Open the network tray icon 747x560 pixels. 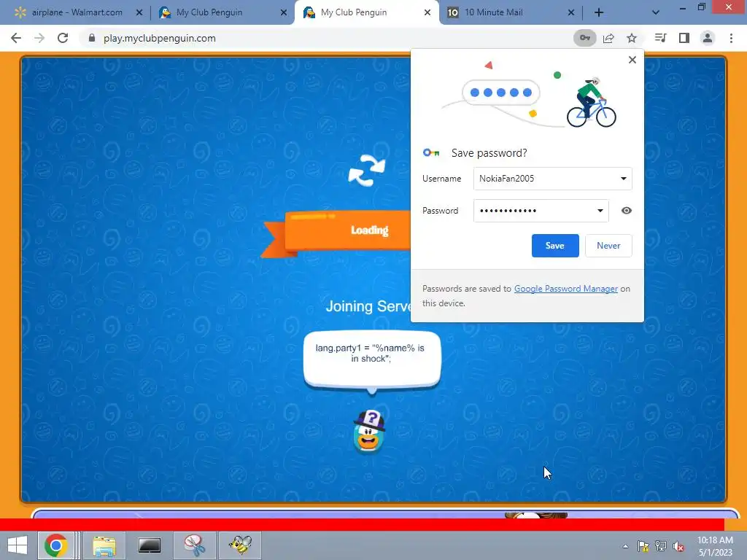[661, 546]
